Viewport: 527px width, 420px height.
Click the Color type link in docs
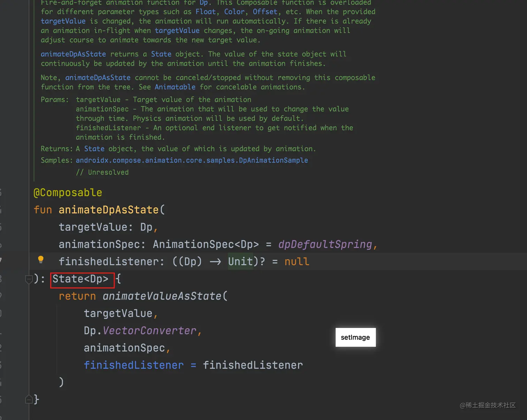tap(234, 12)
